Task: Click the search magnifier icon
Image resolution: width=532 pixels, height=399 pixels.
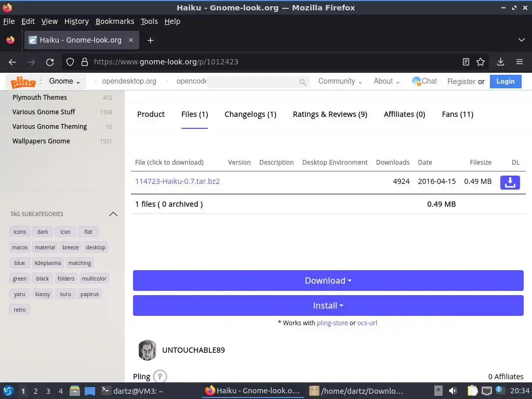Action: point(303,82)
